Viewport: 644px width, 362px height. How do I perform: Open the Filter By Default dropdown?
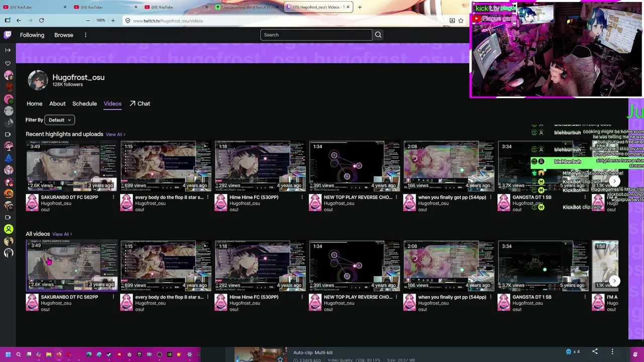[x=60, y=120]
